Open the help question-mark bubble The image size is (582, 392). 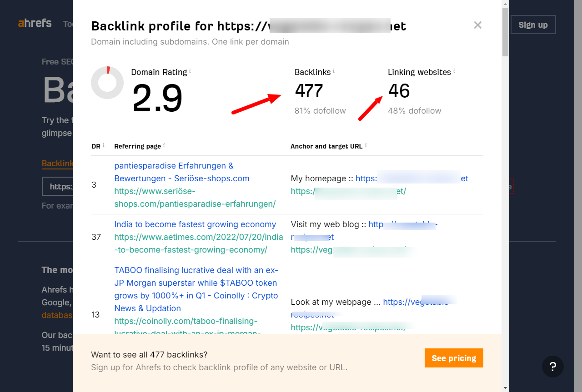pos(553,367)
